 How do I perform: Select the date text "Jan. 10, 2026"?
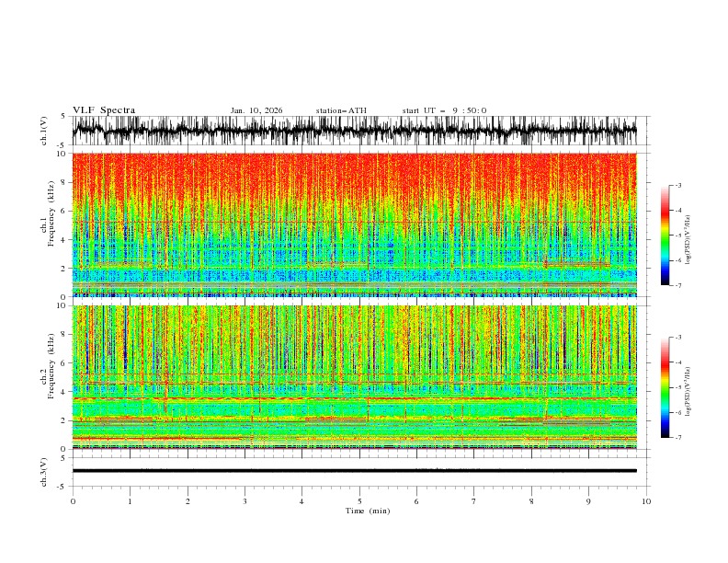[x=256, y=110]
